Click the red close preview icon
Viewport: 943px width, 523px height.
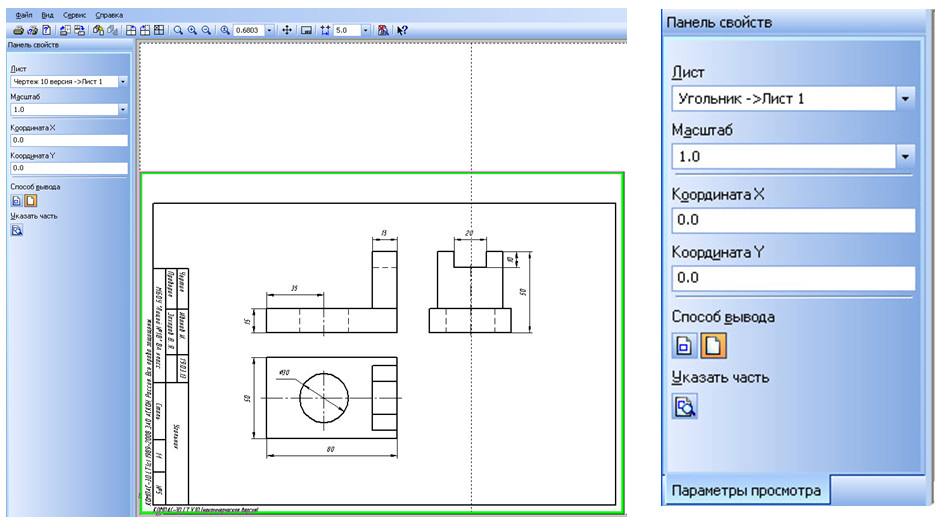tap(382, 30)
